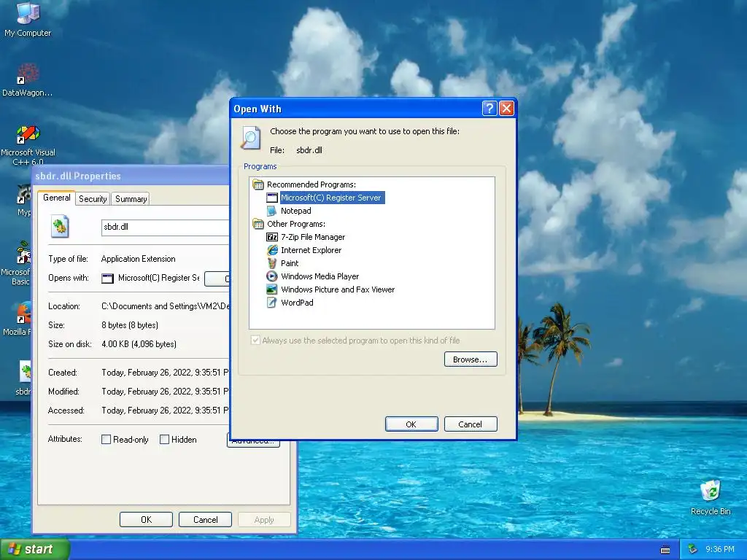
Task: Click the '8 bytes (8 bytes)' size value
Action: (x=130, y=325)
